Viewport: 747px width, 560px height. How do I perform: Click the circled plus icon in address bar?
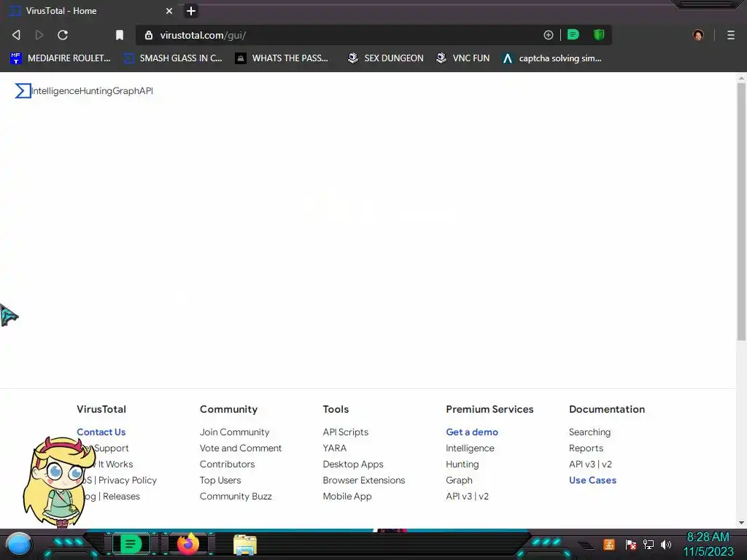pos(549,35)
